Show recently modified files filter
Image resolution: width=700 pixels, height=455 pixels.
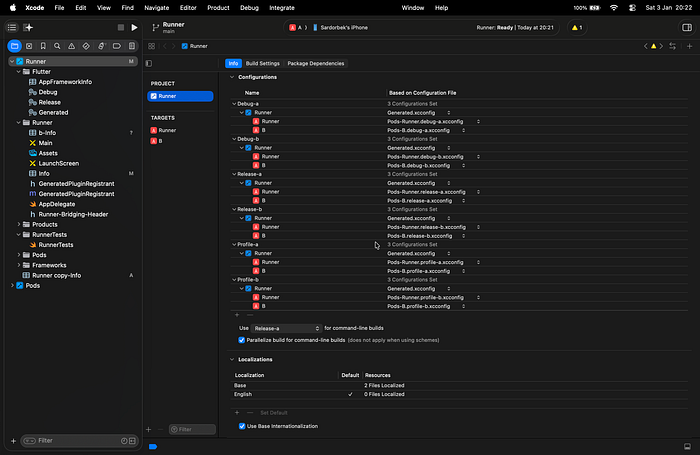point(124,441)
